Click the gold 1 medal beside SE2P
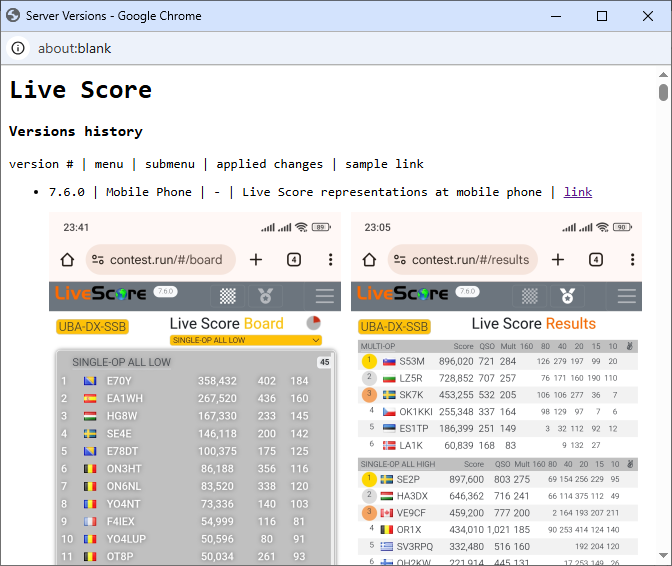Viewport: 672px width, 566px height. 369,479
